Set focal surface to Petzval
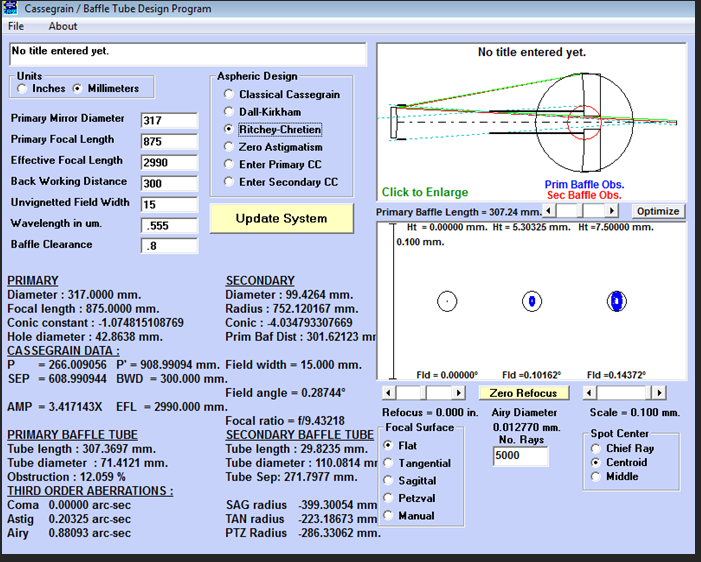 (x=389, y=498)
